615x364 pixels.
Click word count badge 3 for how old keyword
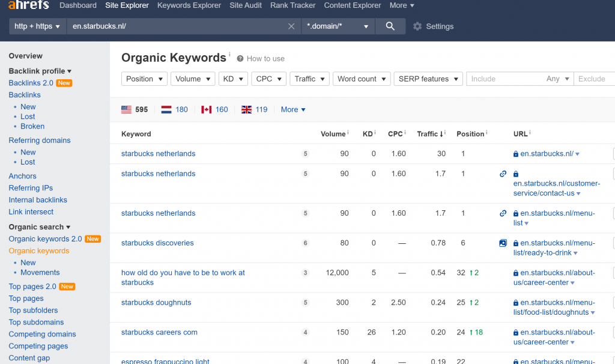pos(305,273)
